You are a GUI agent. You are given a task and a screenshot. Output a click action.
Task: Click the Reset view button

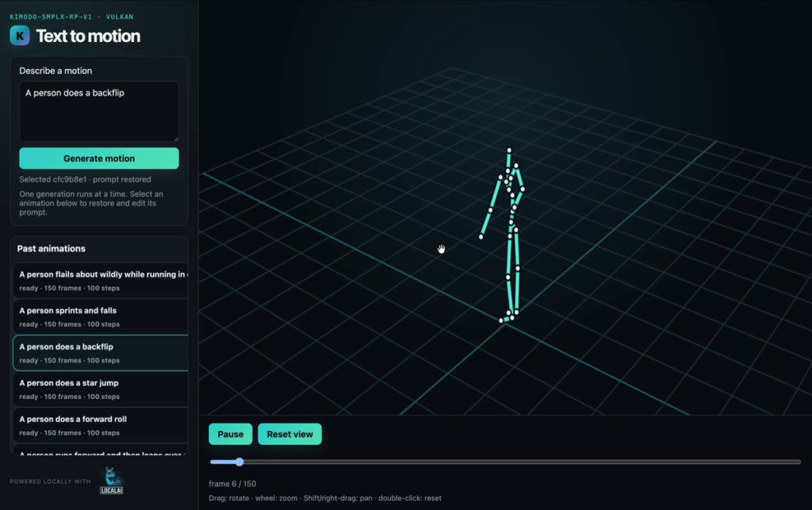[289, 434]
